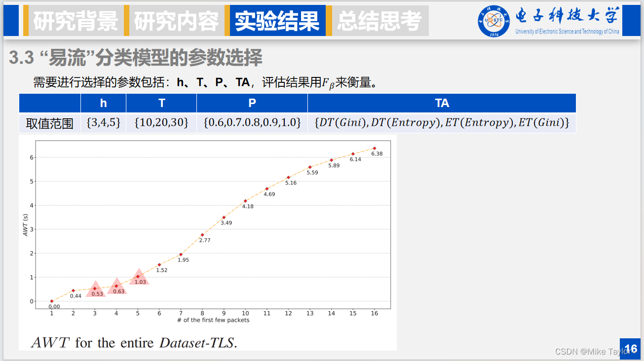This screenshot has width=644, height=361.
Task: Click the UESTC round university seal logo
Action: tap(493, 21)
